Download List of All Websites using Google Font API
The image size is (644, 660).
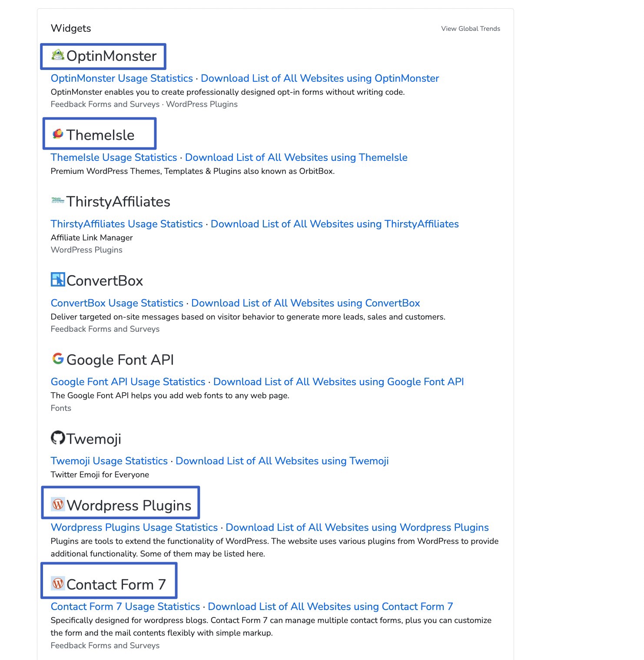(339, 382)
